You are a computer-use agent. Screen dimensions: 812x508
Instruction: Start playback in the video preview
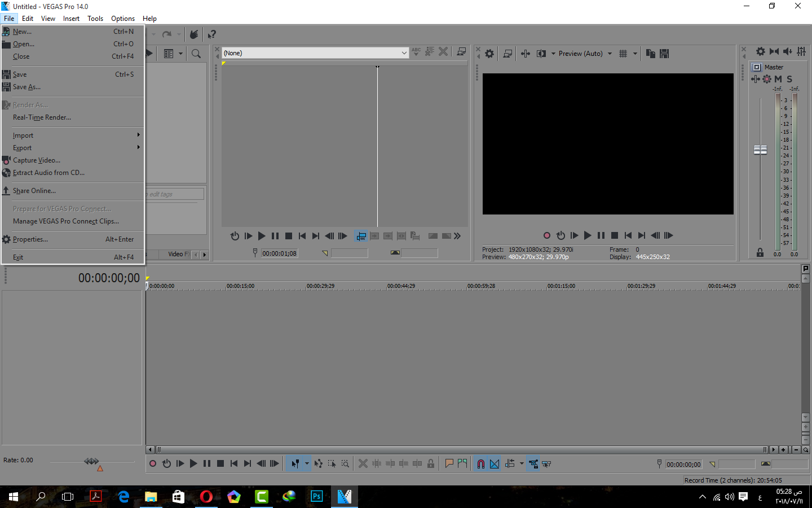tap(588, 236)
